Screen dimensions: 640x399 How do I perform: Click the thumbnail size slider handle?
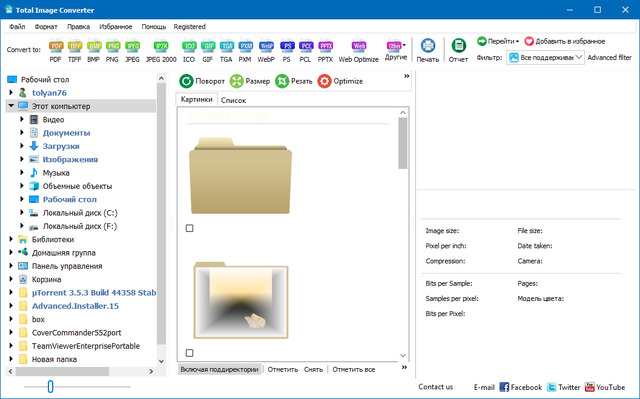(50, 386)
